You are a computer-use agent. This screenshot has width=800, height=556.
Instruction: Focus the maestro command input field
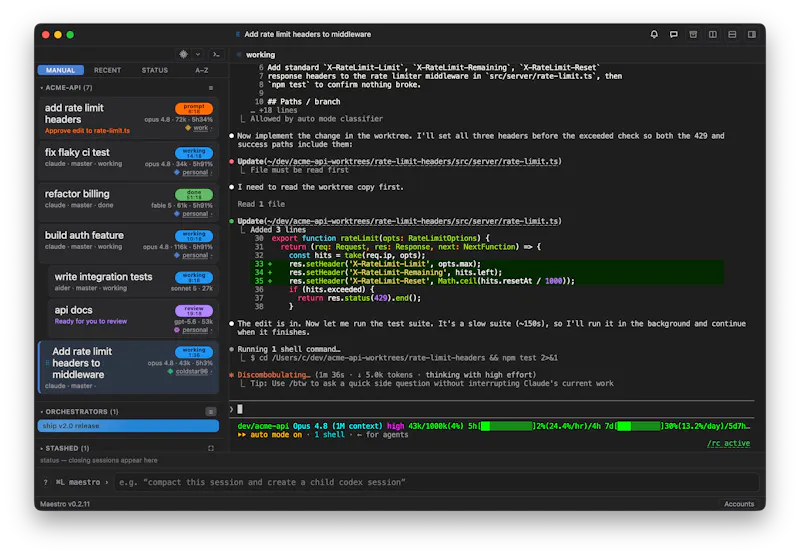click(436, 482)
